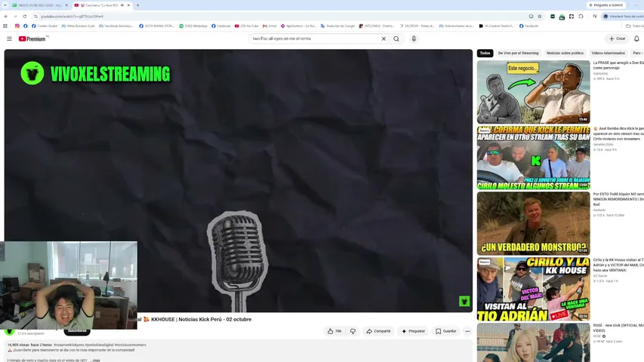Click the Preguntar ask button
644x362 pixels.
click(413, 331)
